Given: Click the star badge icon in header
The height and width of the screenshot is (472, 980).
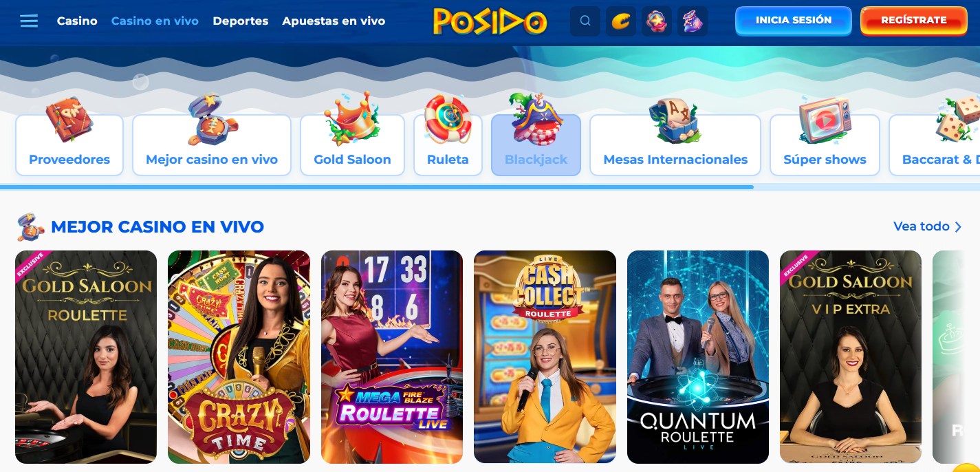Looking at the screenshot, I should (657, 21).
